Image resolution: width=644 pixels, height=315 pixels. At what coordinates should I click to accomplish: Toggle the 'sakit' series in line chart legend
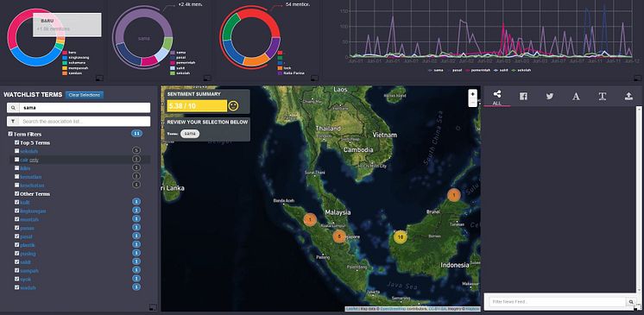(x=502, y=70)
